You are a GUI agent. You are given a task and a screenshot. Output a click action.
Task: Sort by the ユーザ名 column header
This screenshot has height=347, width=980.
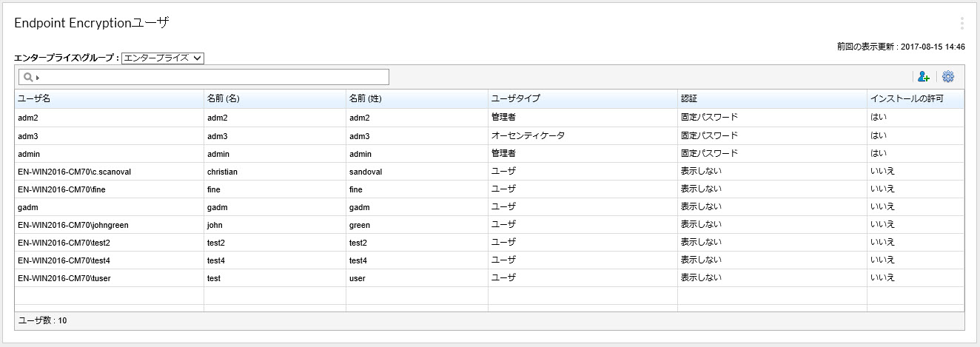34,99
